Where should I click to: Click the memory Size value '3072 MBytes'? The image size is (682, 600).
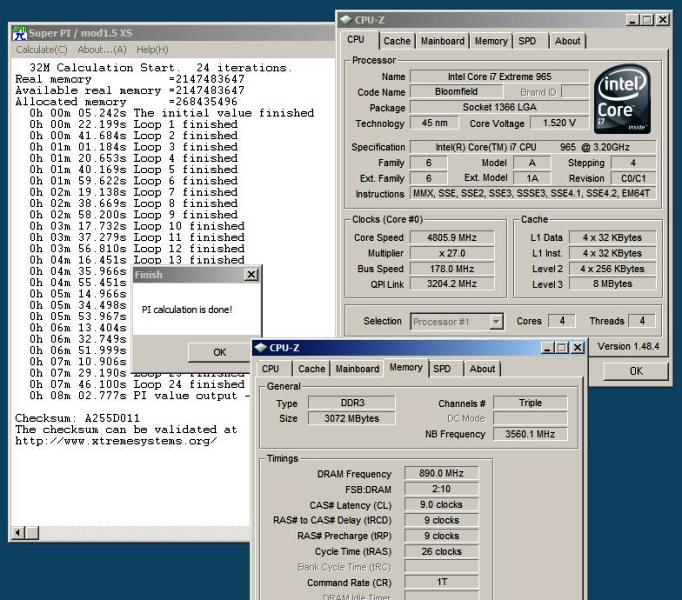point(352,419)
